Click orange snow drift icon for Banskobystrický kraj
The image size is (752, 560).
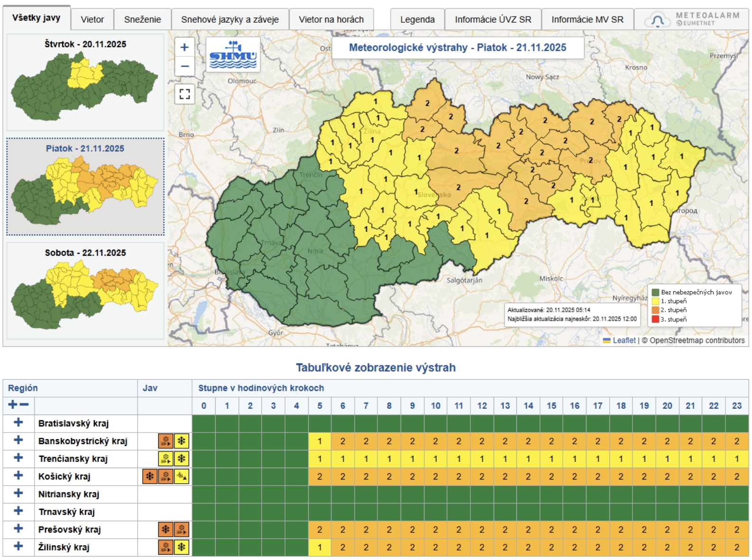pyautogui.click(x=165, y=441)
